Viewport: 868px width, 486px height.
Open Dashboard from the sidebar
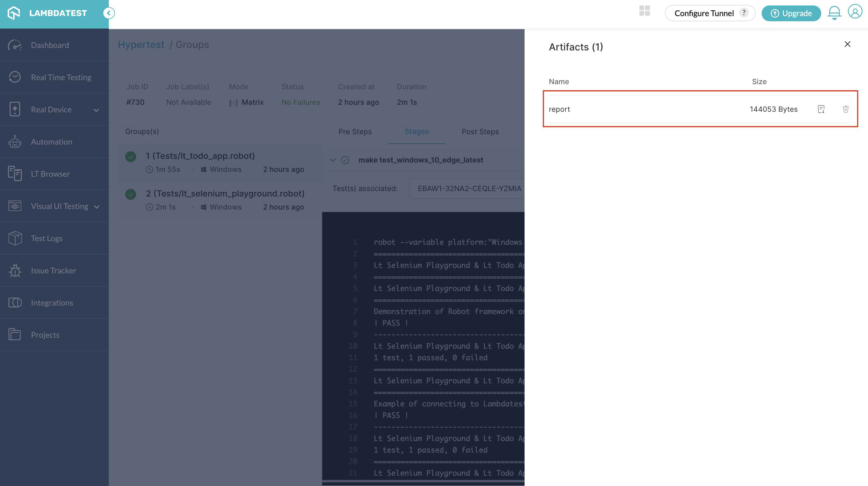click(x=54, y=45)
